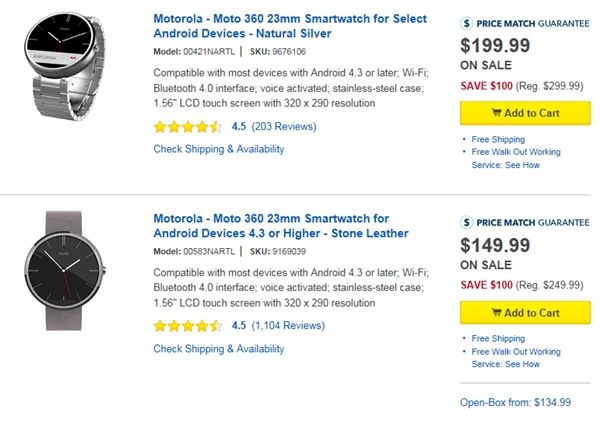The width and height of the screenshot is (600, 430).
Task: View the 203 Reviews link
Action: [285, 127]
